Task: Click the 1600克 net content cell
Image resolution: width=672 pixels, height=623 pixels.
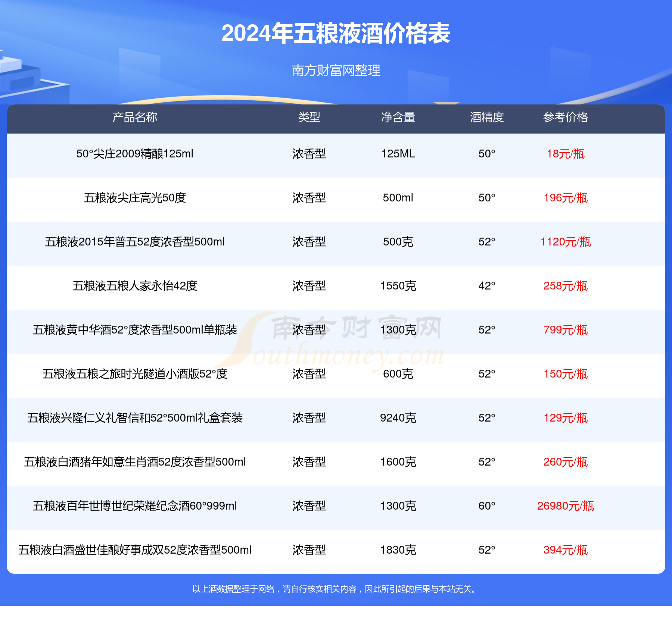Action: [x=398, y=462]
